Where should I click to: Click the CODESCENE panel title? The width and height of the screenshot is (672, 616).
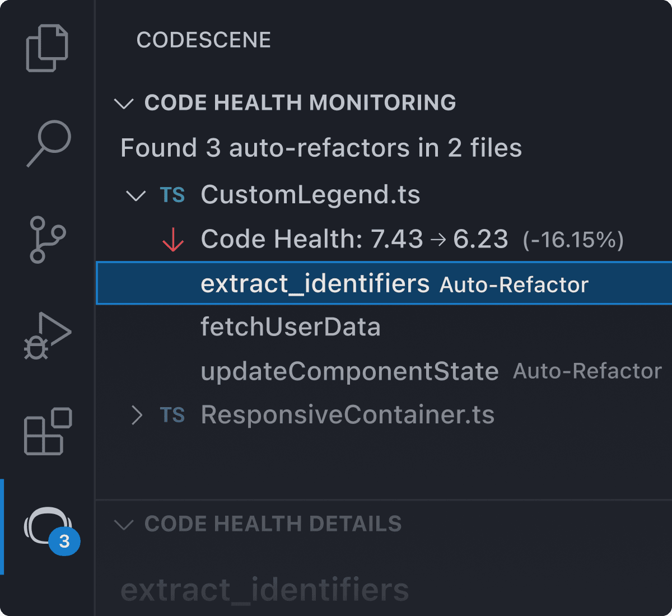(x=203, y=40)
